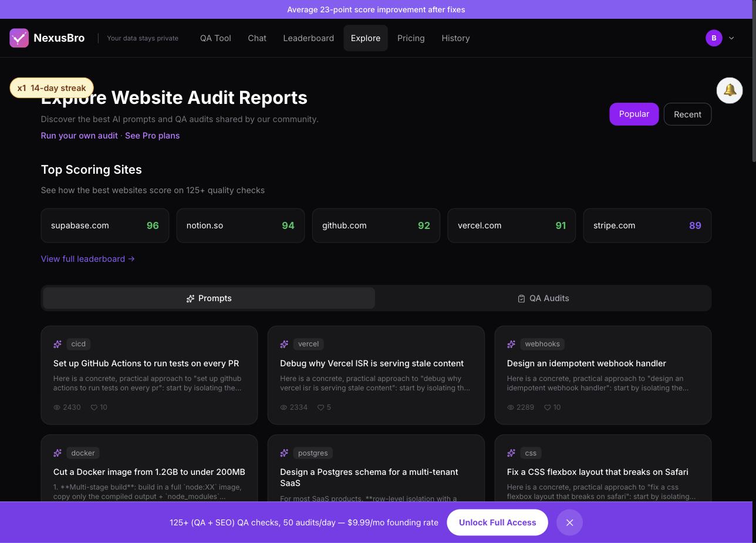Click the eye views icon showing 2334
This screenshot has height=543, width=756.
pos(283,407)
